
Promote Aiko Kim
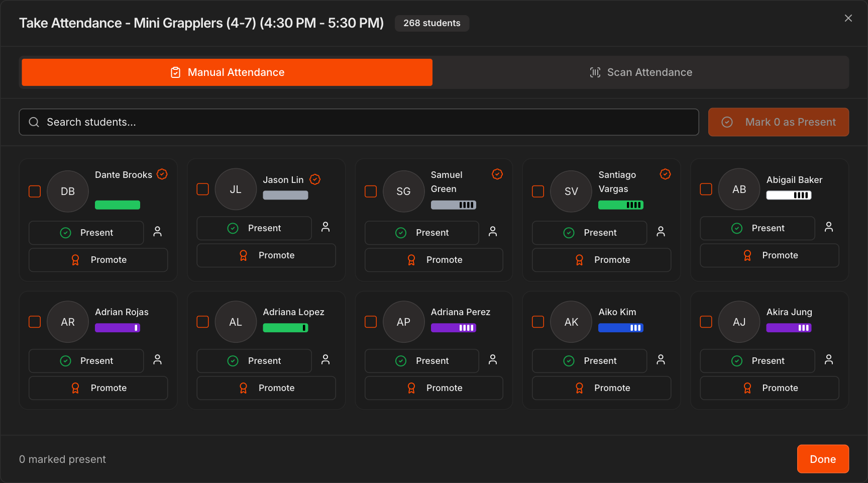tap(602, 388)
